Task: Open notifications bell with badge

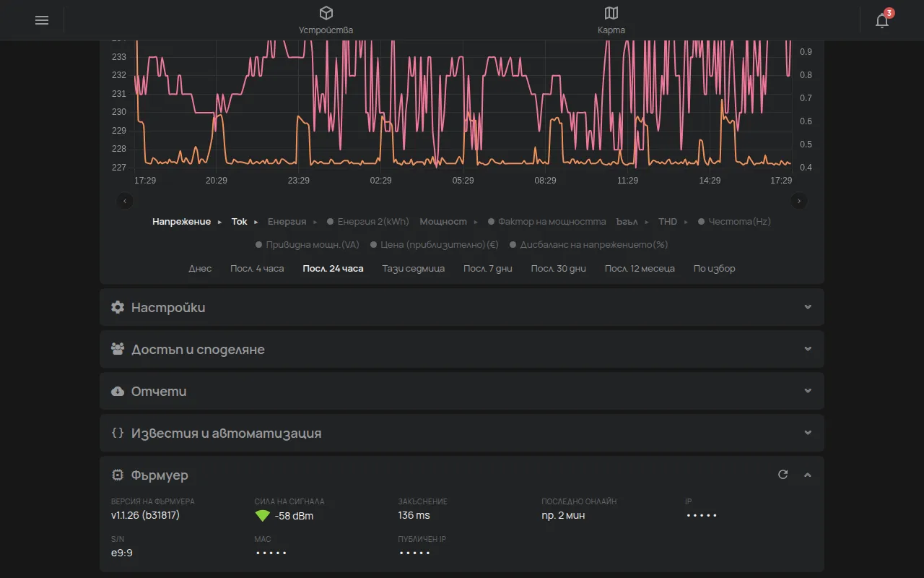Action: pos(882,20)
